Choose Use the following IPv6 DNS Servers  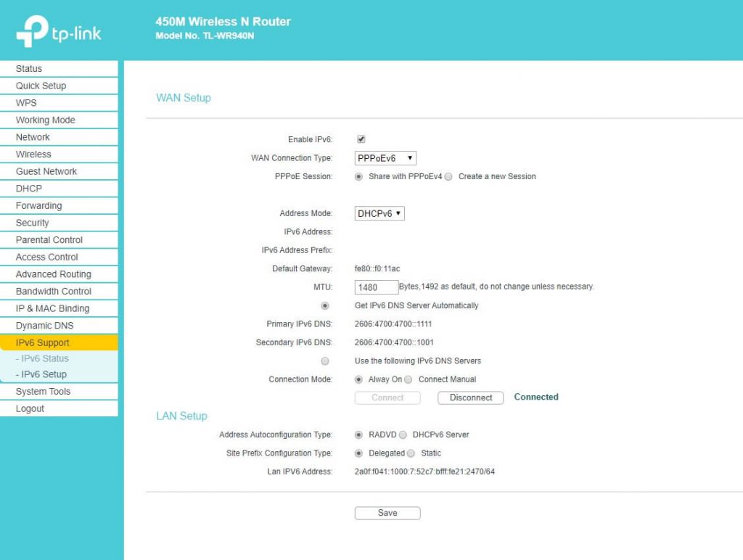[325, 361]
